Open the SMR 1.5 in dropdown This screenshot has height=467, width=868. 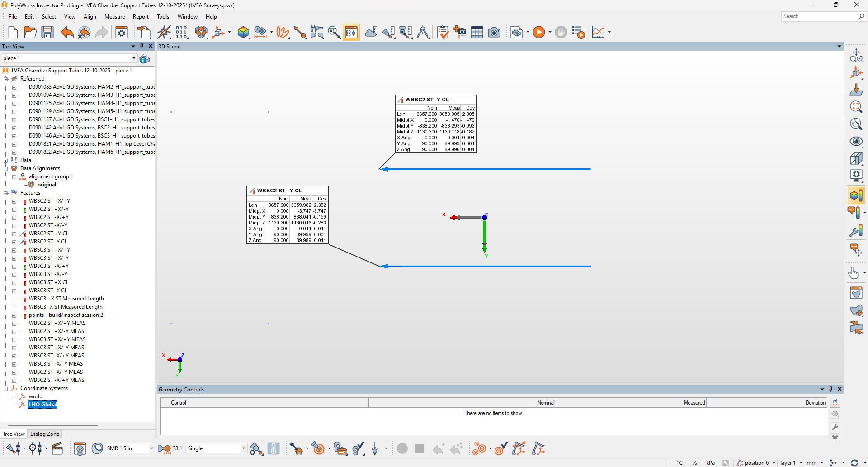click(x=151, y=448)
